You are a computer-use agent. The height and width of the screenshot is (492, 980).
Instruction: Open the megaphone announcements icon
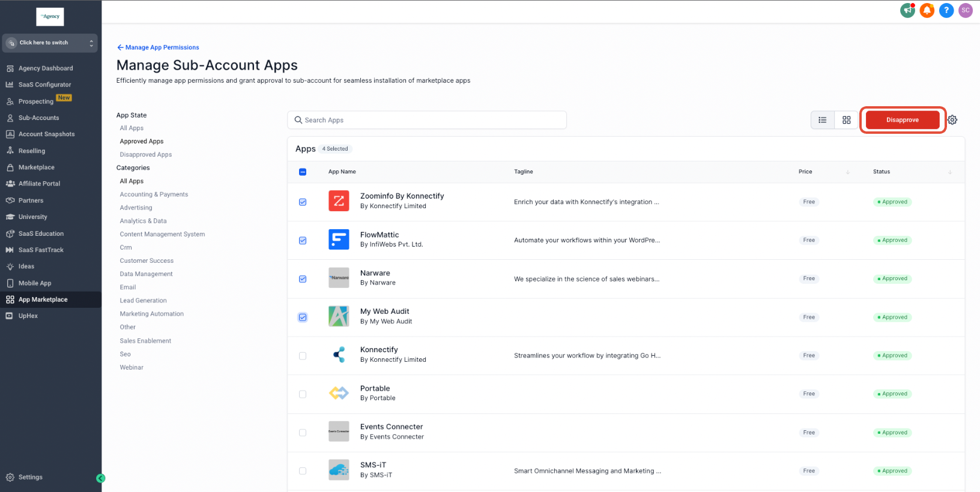(x=907, y=10)
